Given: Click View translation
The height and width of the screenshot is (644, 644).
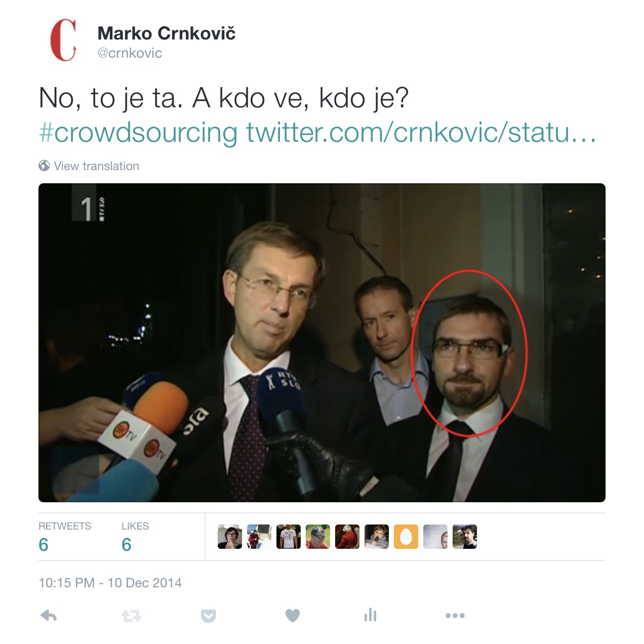Looking at the screenshot, I should [96, 166].
